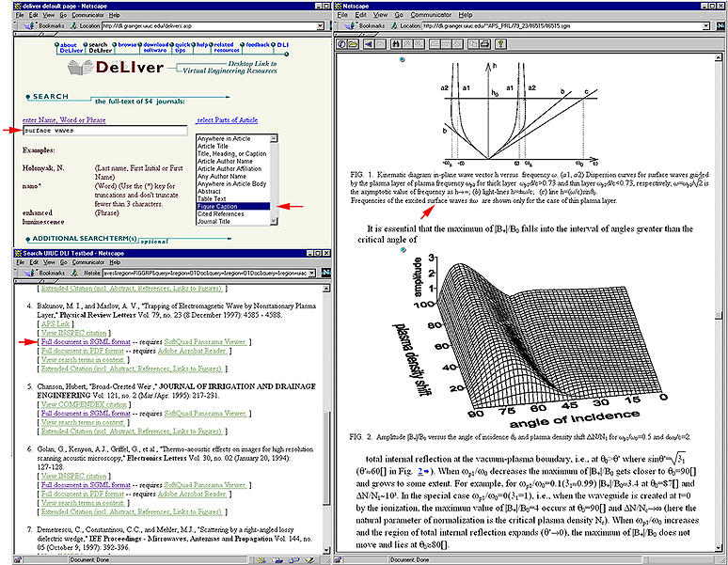Open Go menu in Search UIUC window
The height and width of the screenshot is (565, 728).
pyautogui.click(x=63, y=262)
